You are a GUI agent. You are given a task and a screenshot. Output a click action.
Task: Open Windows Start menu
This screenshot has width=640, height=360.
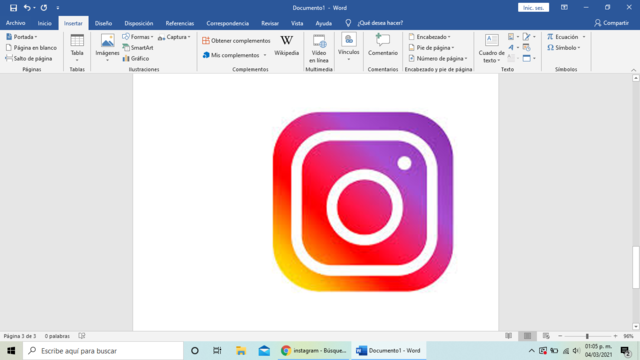tap(11, 351)
